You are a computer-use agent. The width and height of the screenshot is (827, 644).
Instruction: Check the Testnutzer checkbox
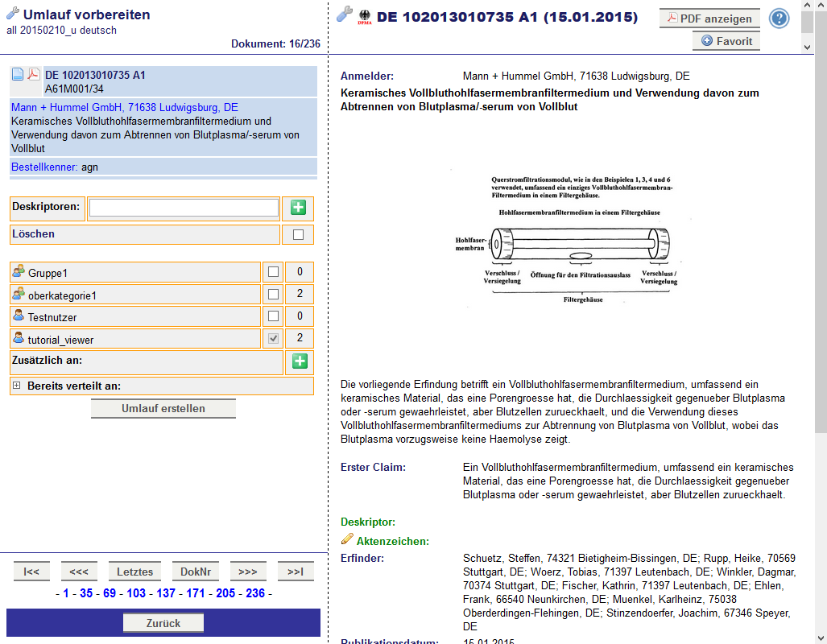pyautogui.click(x=273, y=316)
